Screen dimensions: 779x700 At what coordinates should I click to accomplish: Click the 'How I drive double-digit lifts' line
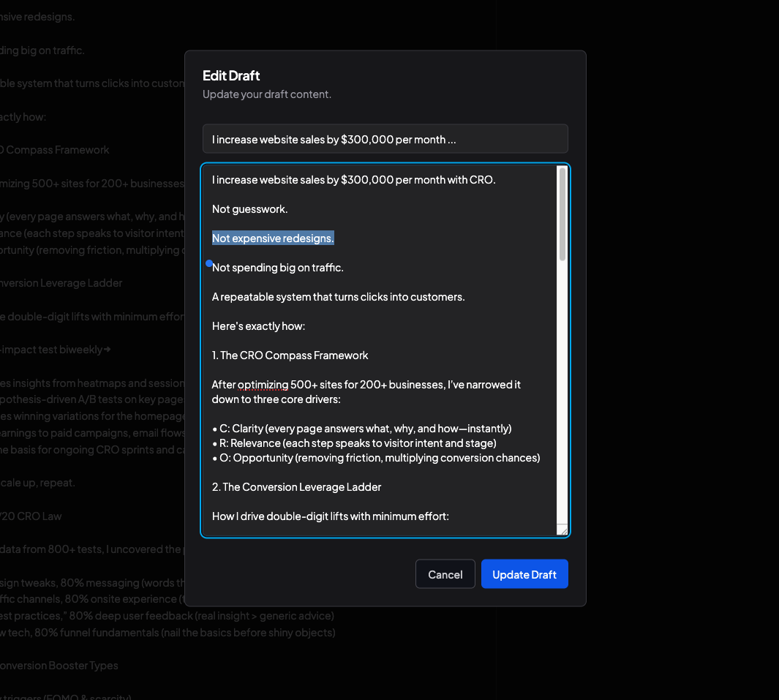point(331,516)
